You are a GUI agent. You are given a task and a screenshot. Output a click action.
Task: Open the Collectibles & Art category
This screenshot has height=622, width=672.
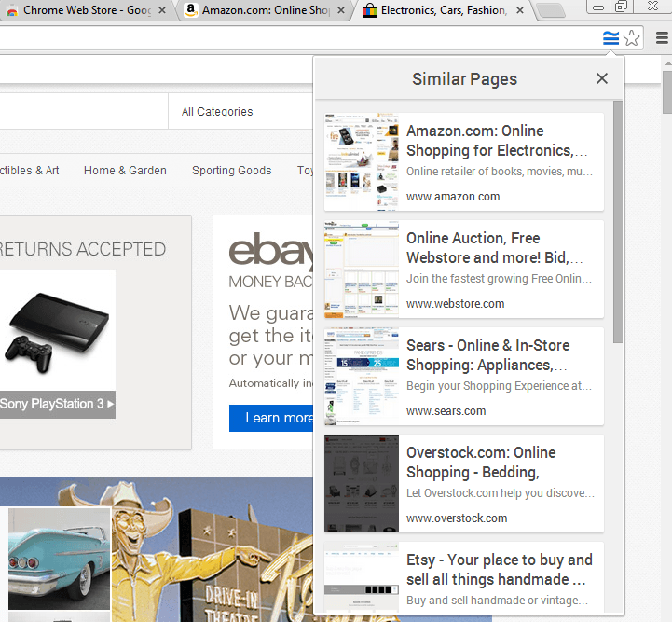coord(30,170)
